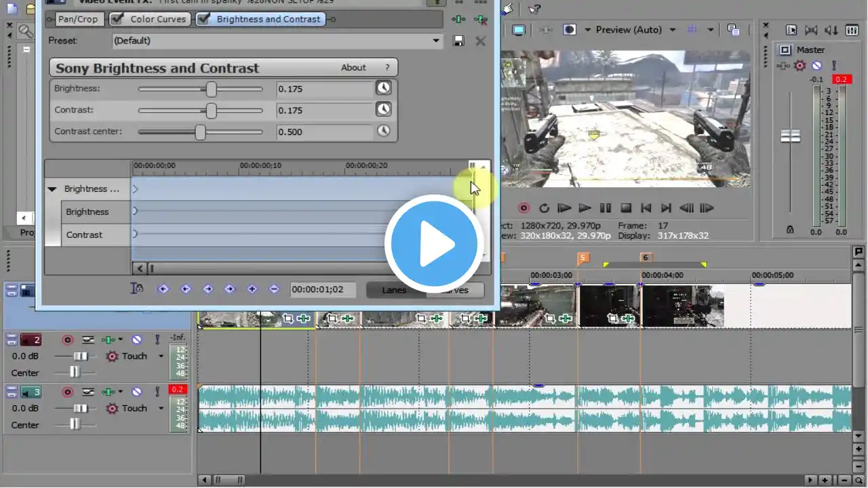Viewport: 868px width, 488px height.
Task: Click the Loop Playback icon in preview
Action: [x=544, y=208]
